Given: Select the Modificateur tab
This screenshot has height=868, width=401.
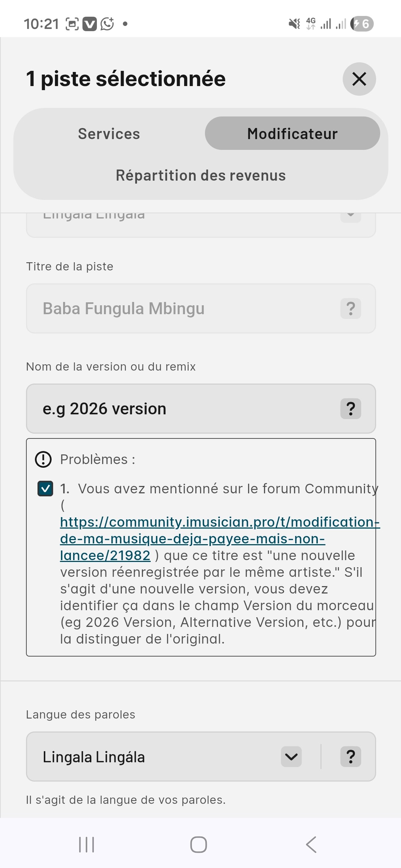Looking at the screenshot, I should coord(292,134).
